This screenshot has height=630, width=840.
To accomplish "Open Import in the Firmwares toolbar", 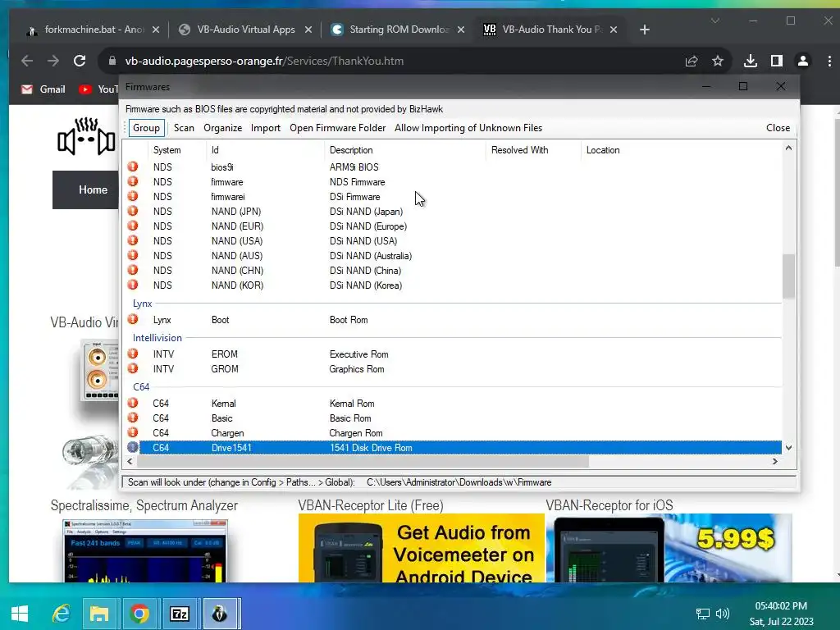I will tap(265, 128).
